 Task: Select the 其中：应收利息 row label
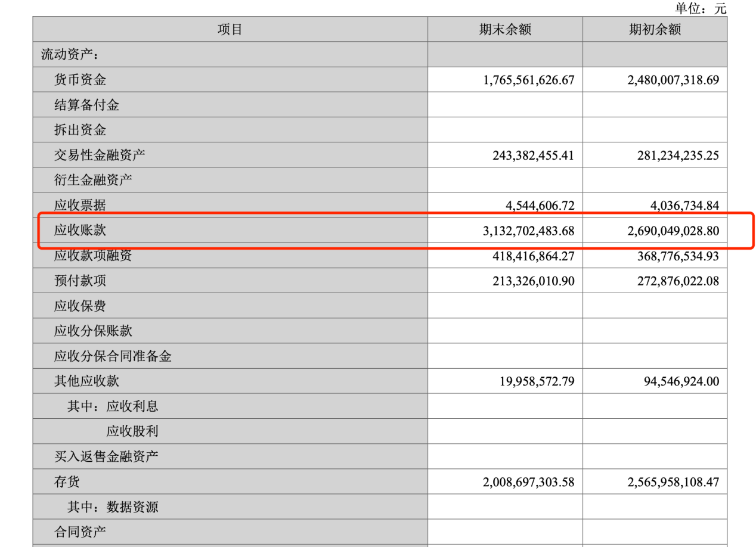click(113, 407)
